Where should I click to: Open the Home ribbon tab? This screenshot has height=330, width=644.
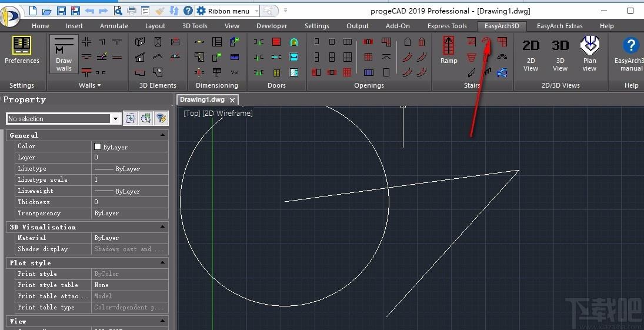(41, 26)
